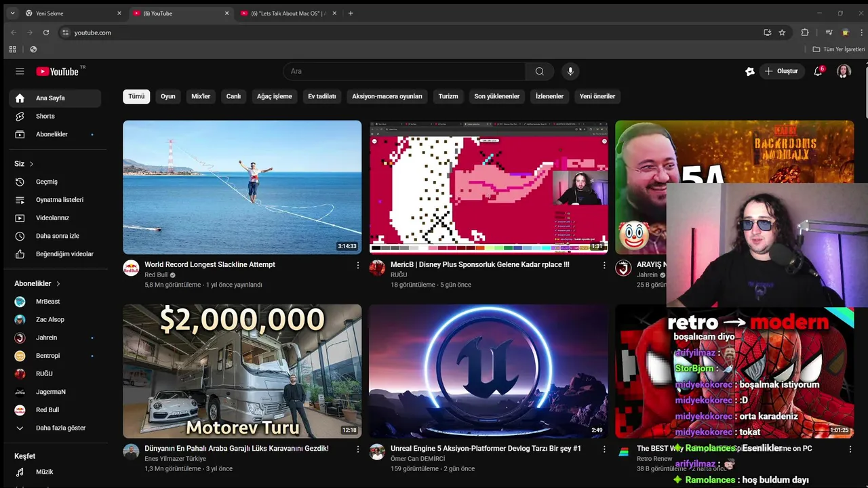Open the Chrome apps grid shortcut
The image size is (868, 488).
pyautogui.click(x=12, y=49)
